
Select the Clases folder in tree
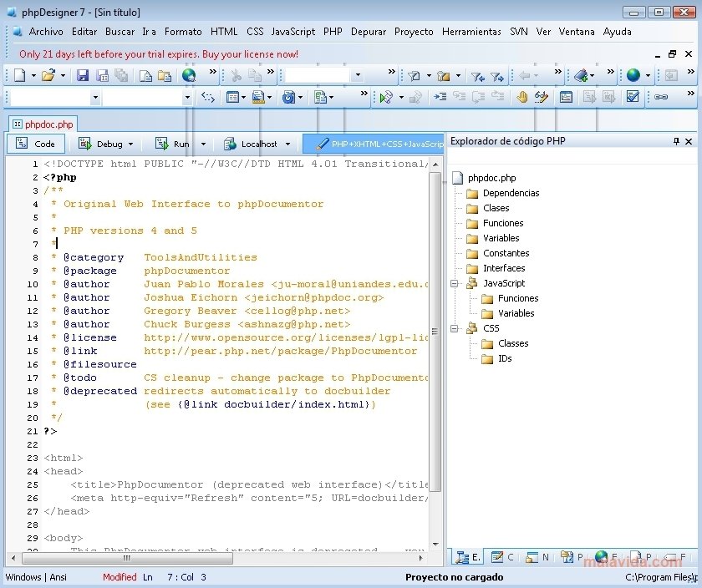[496, 208]
